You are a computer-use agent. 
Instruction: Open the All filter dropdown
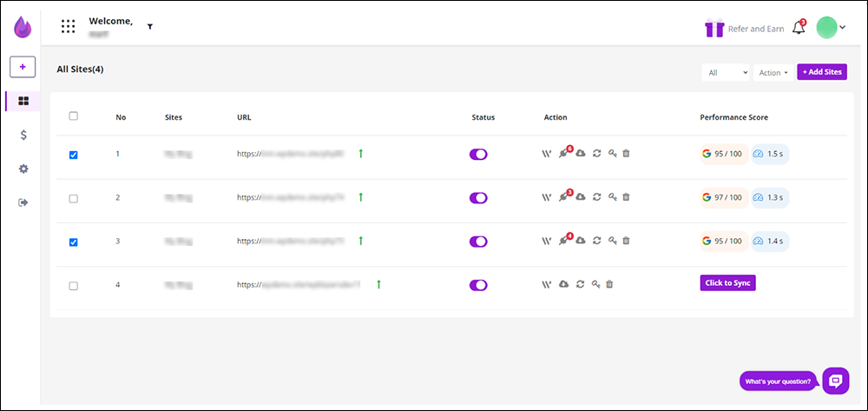(726, 73)
